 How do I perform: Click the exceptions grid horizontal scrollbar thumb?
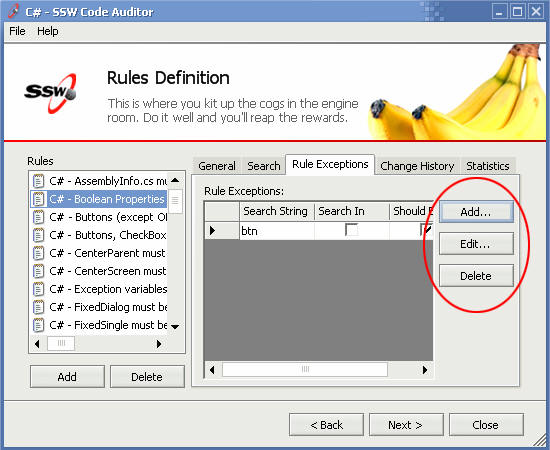tap(305, 369)
